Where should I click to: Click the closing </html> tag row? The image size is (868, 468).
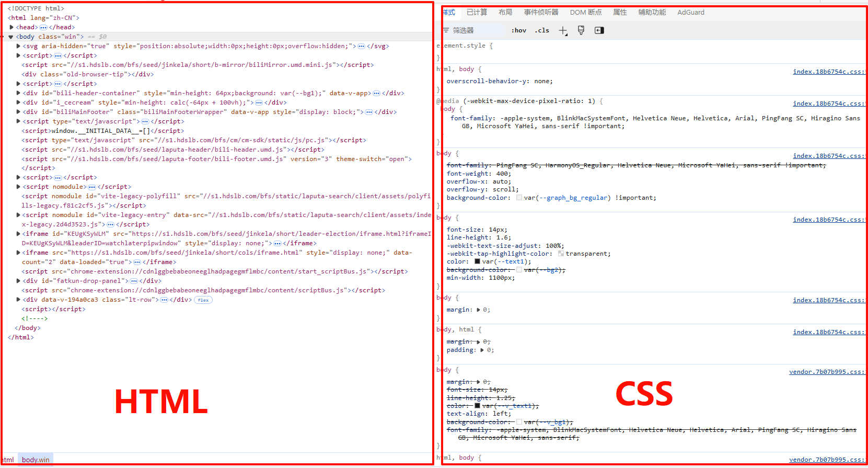point(21,337)
